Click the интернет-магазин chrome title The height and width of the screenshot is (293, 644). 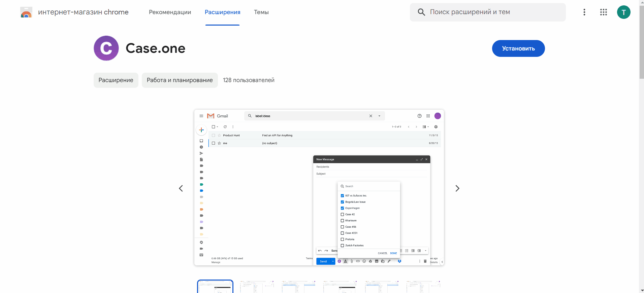83,12
